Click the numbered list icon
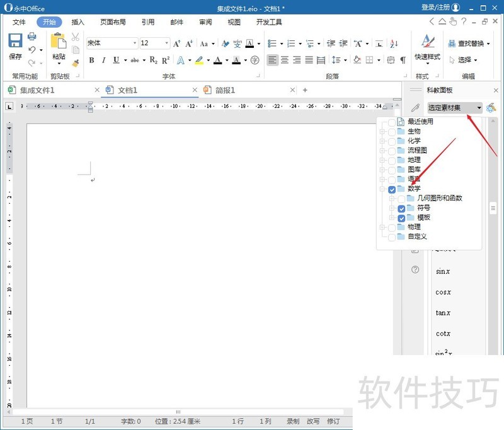The width and height of the screenshot is (504, 430). [x=291, y=44]
